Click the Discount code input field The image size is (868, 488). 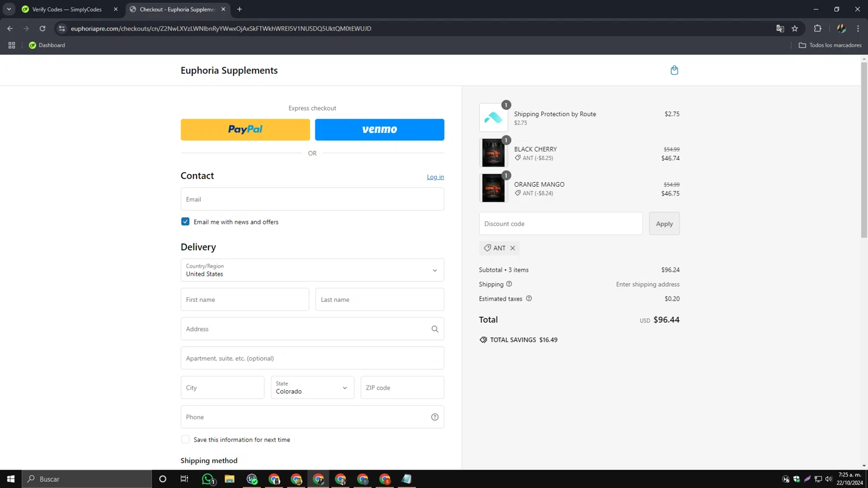561,224
